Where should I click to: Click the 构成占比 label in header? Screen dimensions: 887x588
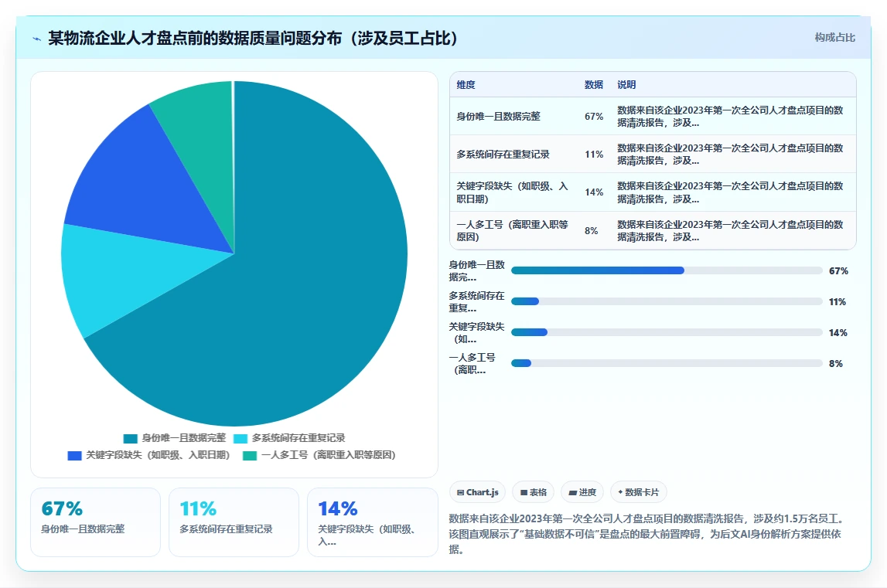tap(834, 37)
